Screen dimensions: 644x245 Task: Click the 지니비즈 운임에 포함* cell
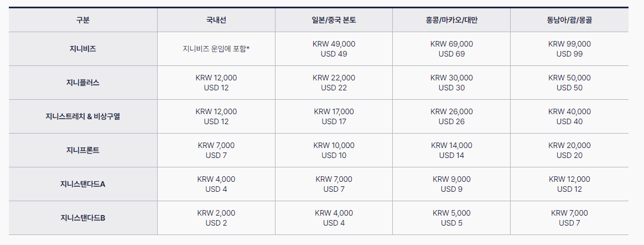pos(216,49)
